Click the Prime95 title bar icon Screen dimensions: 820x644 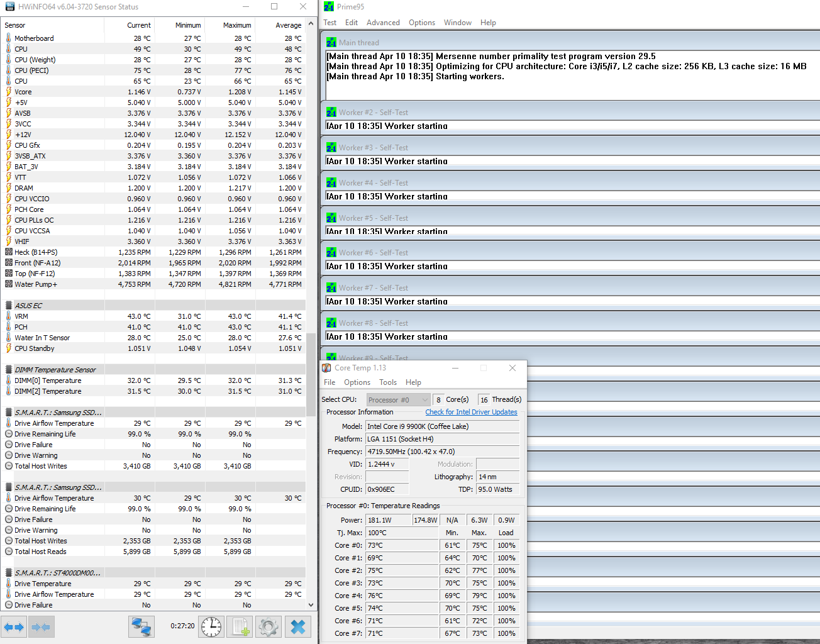pyautogui.click(x=329, y=7)
